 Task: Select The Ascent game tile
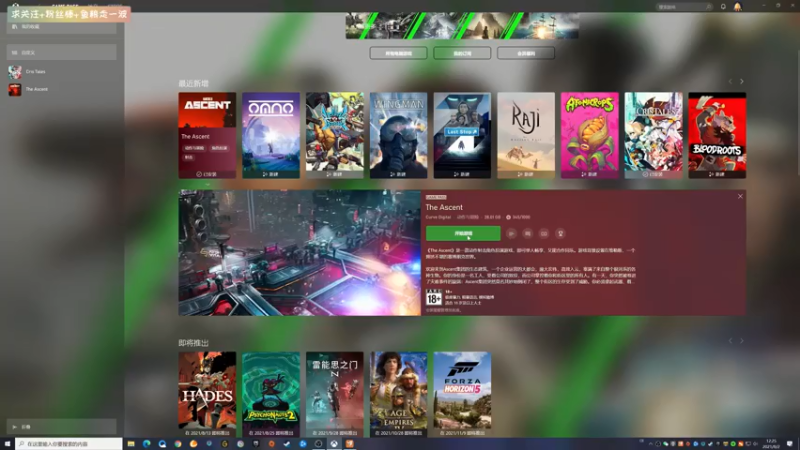point(207,135)
